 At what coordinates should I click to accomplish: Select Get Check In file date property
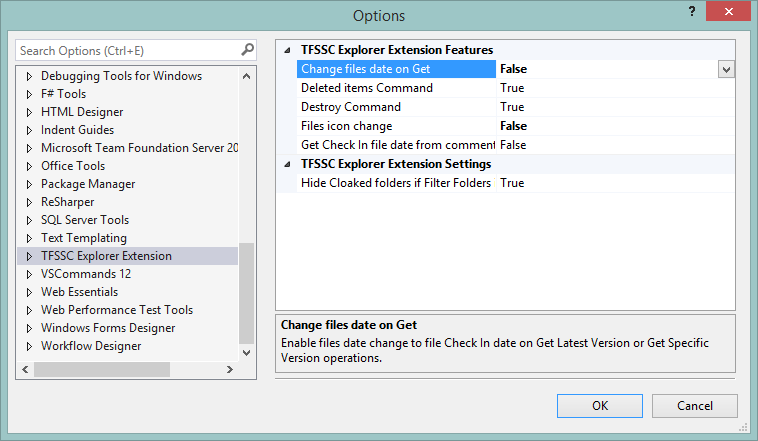tap(396, 145)
